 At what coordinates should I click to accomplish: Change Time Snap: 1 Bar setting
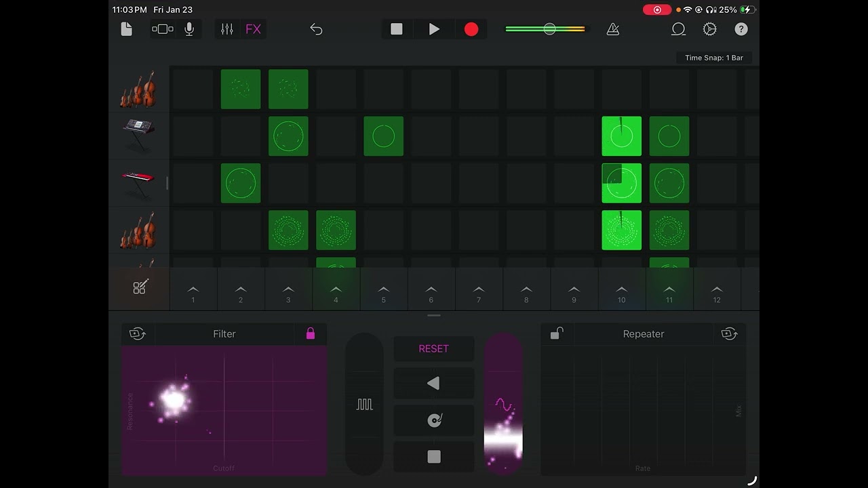click(714, 58)
